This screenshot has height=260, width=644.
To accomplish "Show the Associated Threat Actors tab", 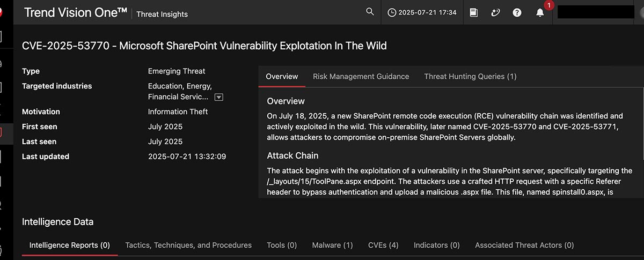I will tap(524, 245).
